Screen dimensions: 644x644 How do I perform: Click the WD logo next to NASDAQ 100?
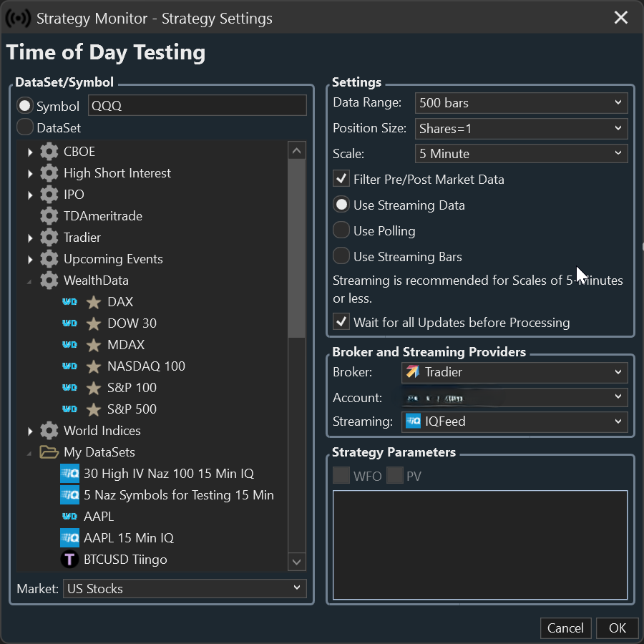pyautogui.click(x=70, y=366)
